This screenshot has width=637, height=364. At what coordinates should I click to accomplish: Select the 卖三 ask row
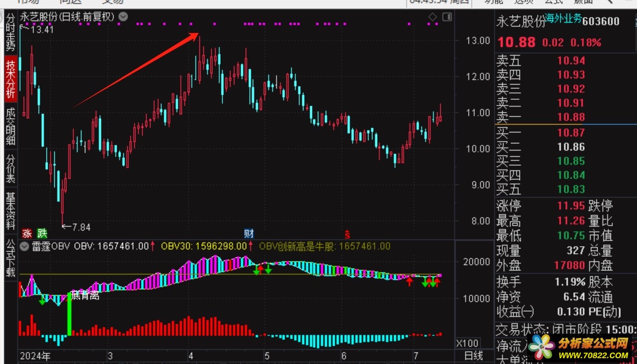(566, 89)
